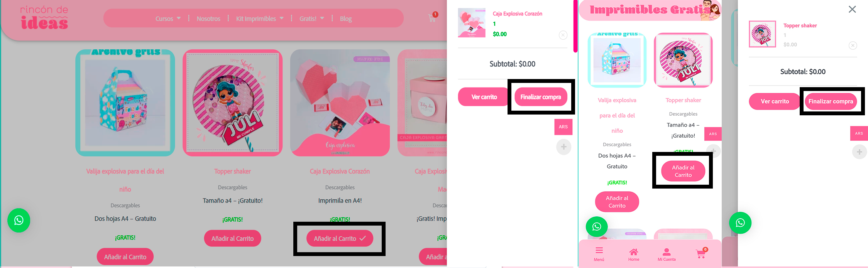Open the ARS currency switcher in middle panel
This screenshot has width=868, height=268.
563,127
